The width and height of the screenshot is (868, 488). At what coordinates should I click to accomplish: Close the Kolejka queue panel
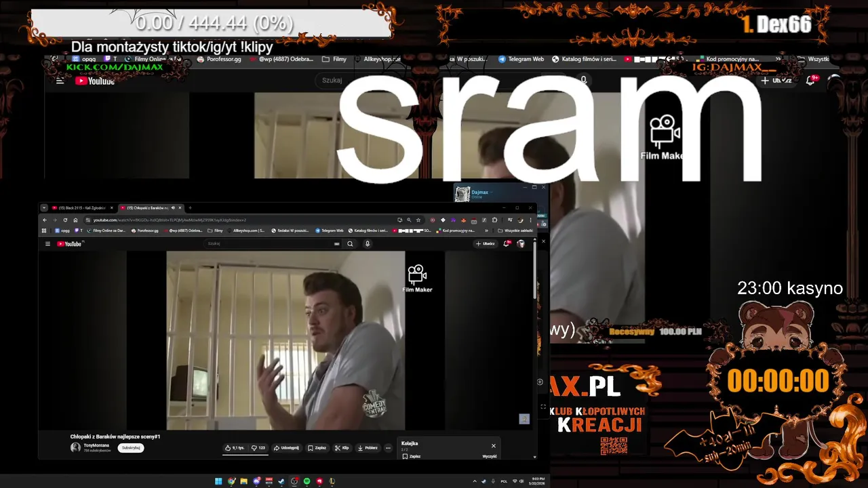point(494,446)
